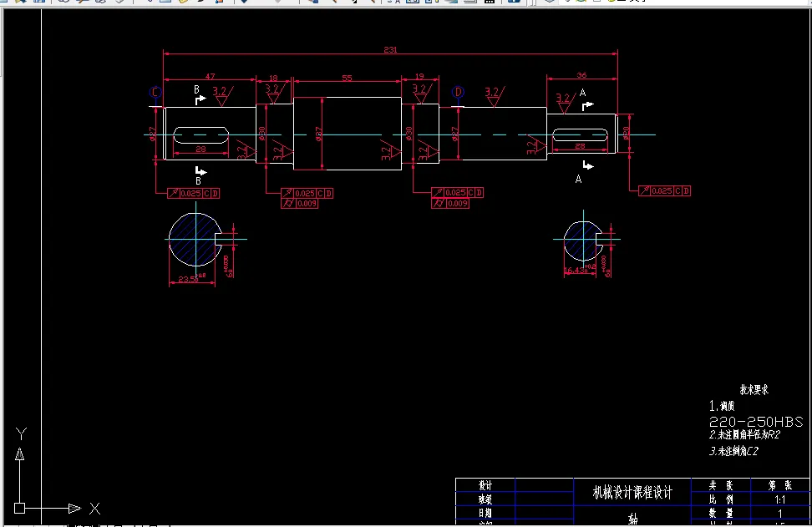Viewport: 812px width, 527px height.
Task: Select the ø27 diameter dimension beside datum D
Action: point(454,134)
